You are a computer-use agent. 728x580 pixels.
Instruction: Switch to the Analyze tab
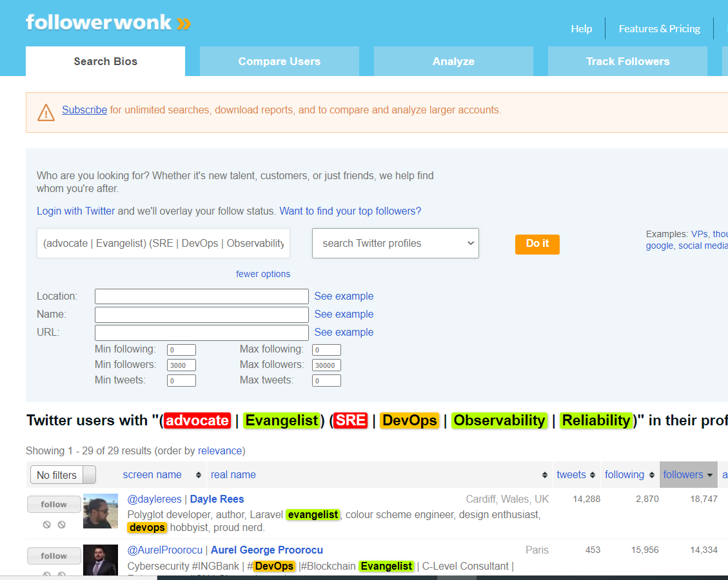pos(453,61)
